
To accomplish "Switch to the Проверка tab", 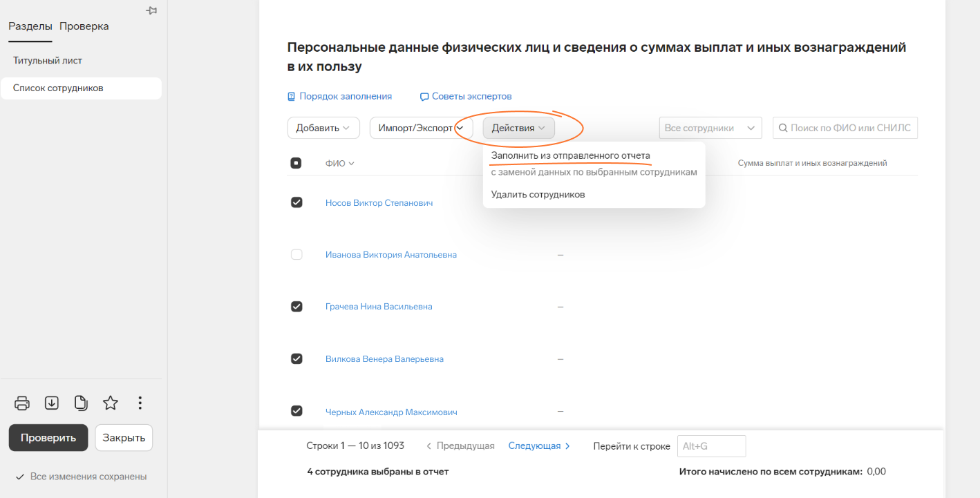I will pos(84,26).
